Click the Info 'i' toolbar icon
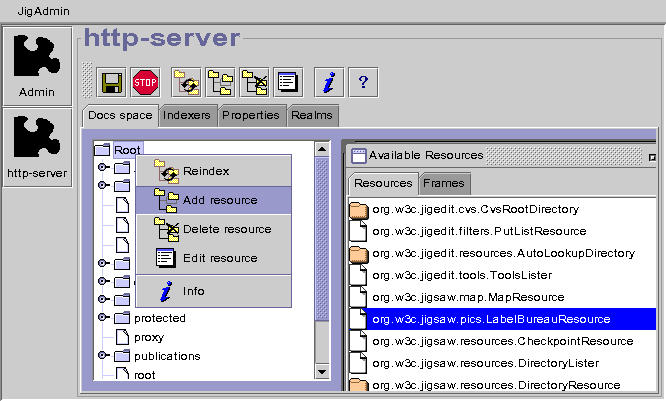Image resolution: width=666 pixels, height=401 pixels. pos(328,81)
